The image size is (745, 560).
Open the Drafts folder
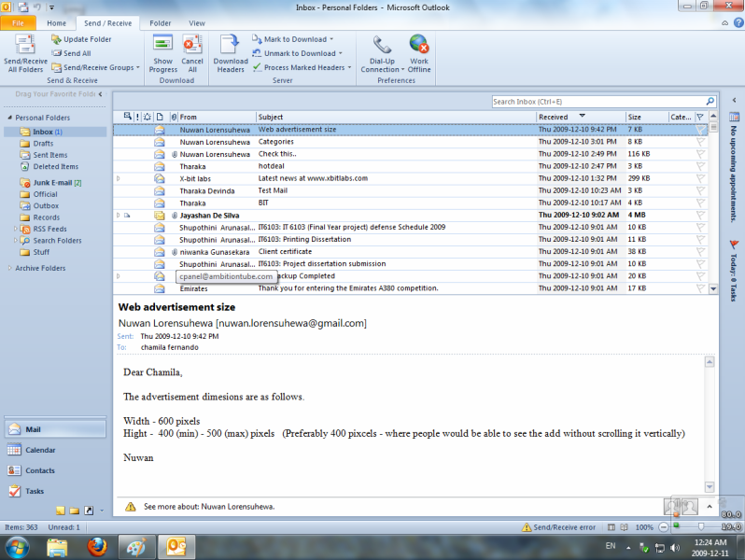tap(43, 144)
